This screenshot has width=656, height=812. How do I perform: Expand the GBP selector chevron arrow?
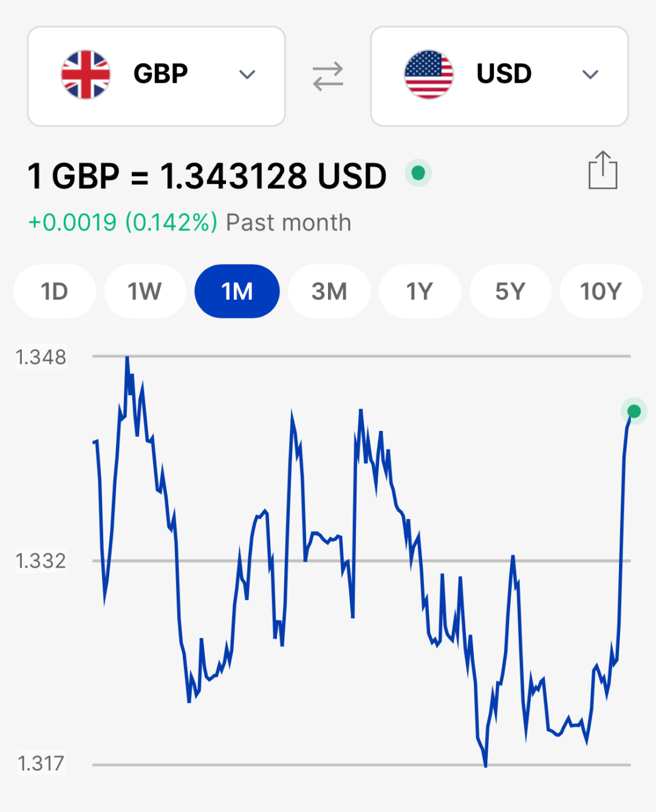(247, 75)
